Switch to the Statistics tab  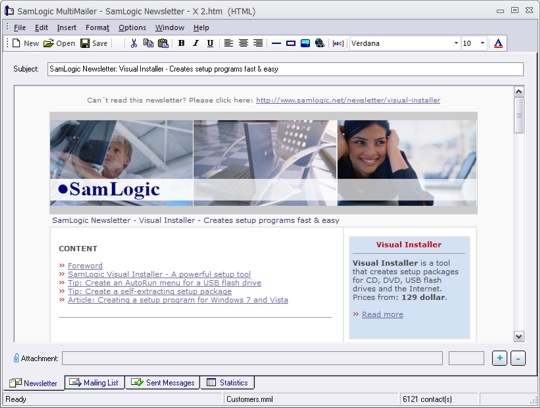click(227, 383)
